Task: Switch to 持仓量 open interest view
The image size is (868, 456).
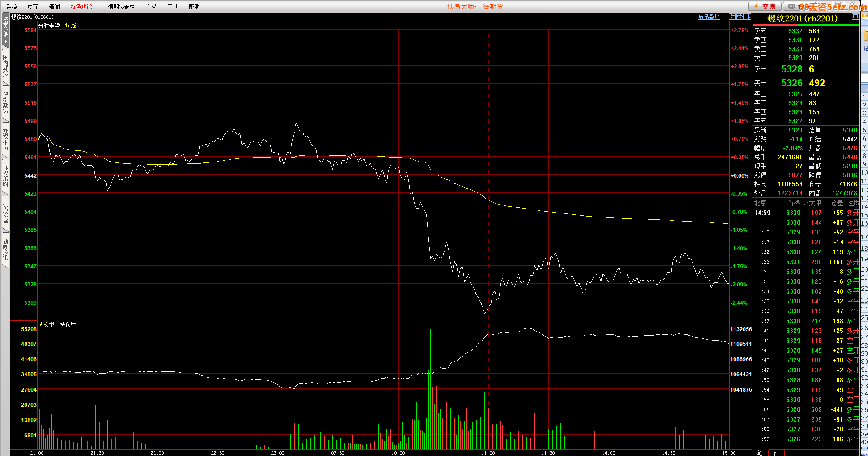Action: [68, 324]
